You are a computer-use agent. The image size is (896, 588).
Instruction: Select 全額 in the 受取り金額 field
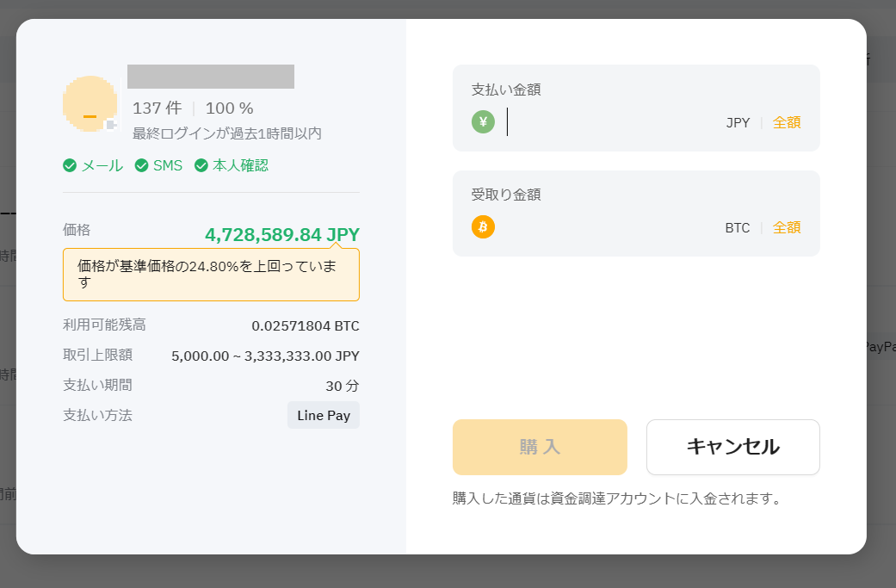pyautogui.click(x=787, y=227)
